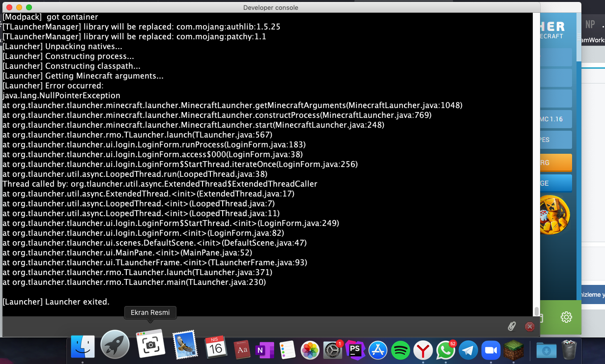The height and width of the screenshot is (364, 605).
Task: Open the Calendar icon showing 16
Action: 215,347
